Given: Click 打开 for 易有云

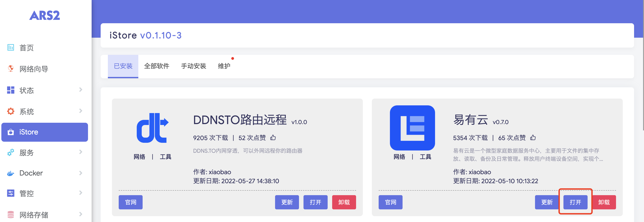Looking at the screenshot, I should click(575, 202).
